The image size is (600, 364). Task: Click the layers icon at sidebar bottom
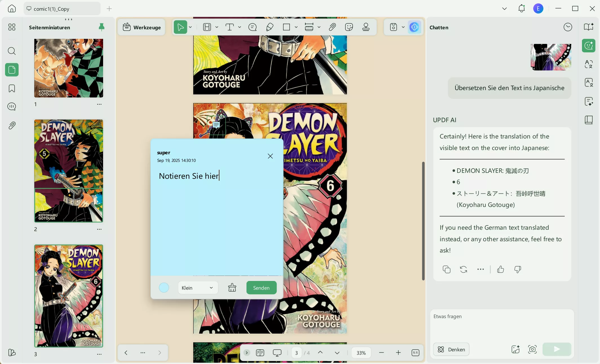point(12,352)
